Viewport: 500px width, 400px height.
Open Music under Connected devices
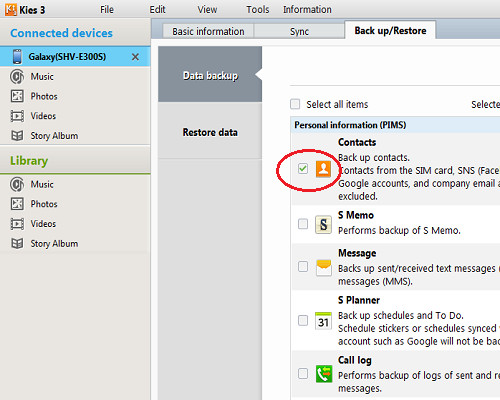click(42, 77)
